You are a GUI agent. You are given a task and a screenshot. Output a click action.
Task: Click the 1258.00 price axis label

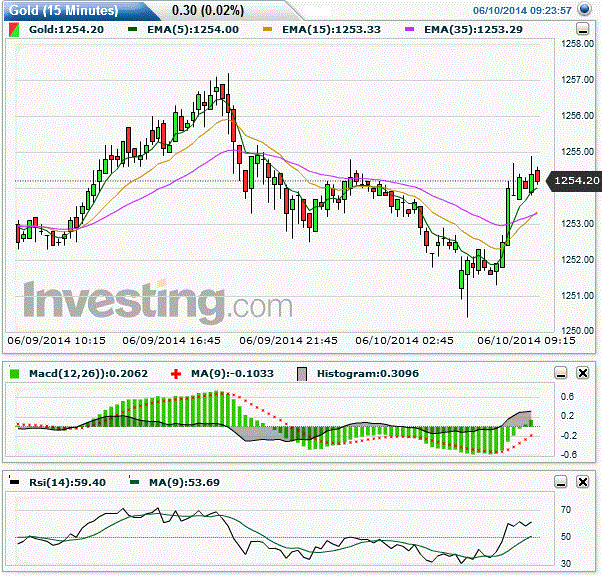577,44
